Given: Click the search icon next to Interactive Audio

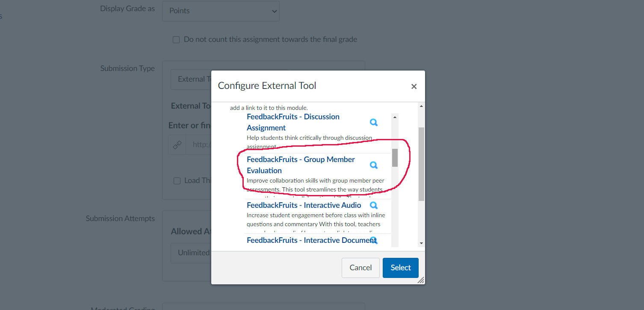Looking at the screenshot, I should [374, 206].
